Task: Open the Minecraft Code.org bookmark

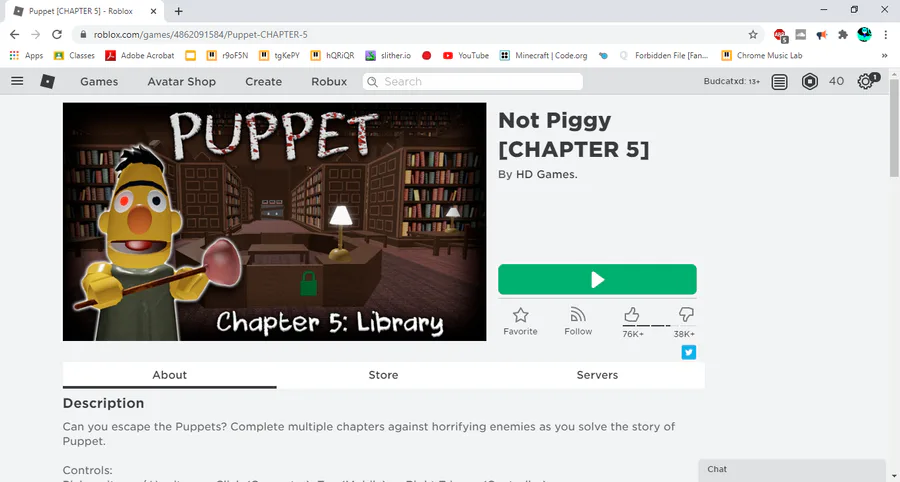Action: coord(543,56)
